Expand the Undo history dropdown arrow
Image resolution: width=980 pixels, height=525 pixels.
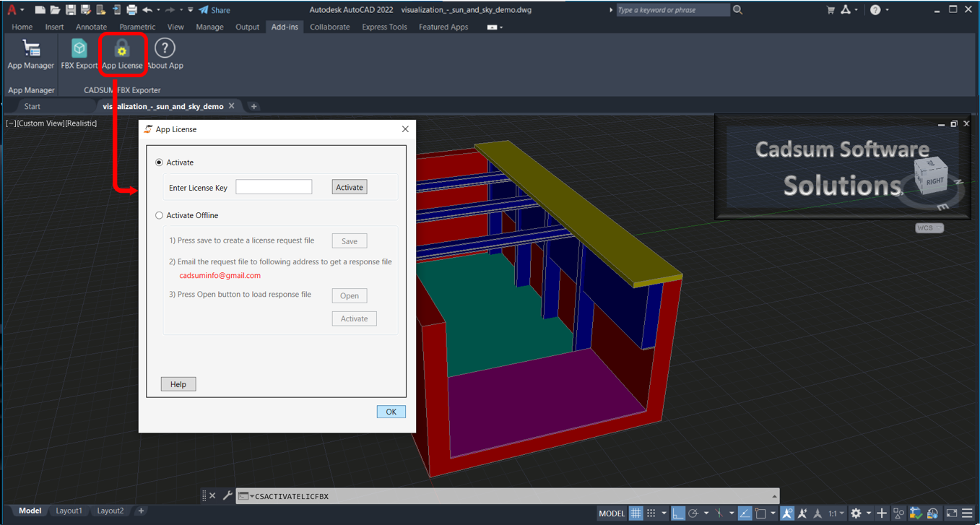(x=158, y=9)
